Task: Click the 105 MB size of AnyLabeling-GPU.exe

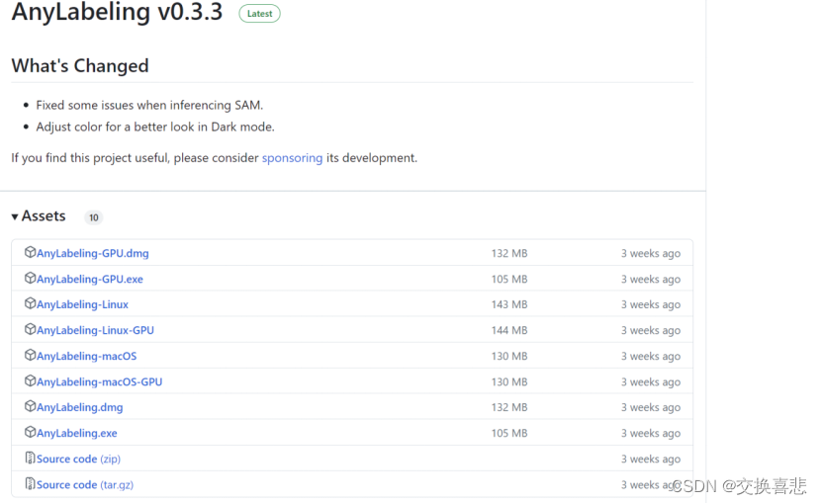Action: [509, 280]
